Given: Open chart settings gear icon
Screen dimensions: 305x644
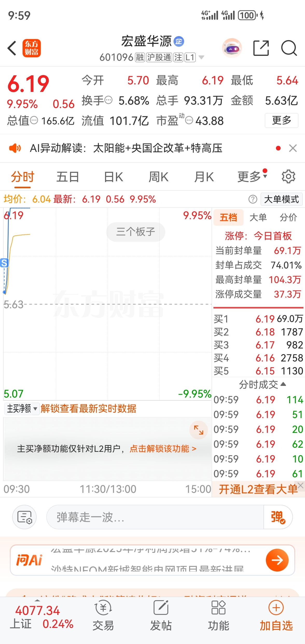Looking at the screenshot, I should (x=288, y=177).
